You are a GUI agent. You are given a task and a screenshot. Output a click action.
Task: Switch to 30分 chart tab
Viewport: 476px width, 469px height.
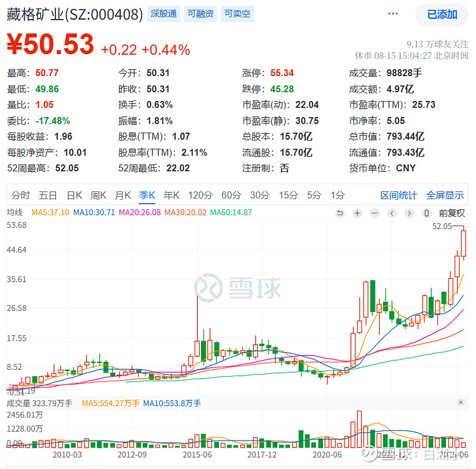click(x=260, y=195)
